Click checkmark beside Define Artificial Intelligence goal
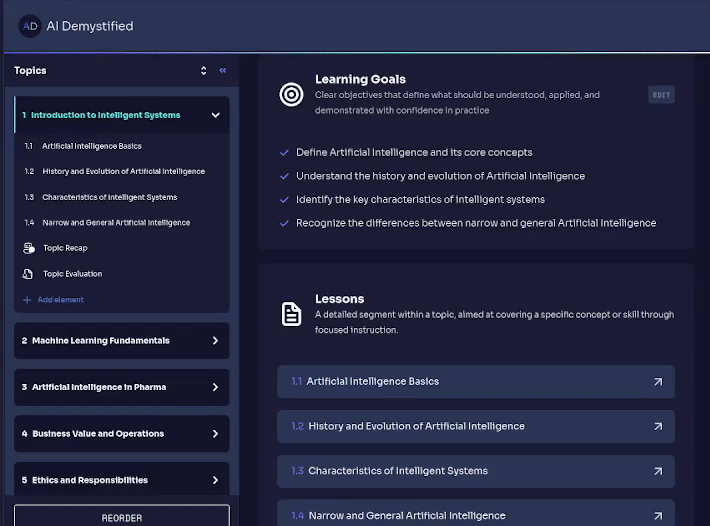This screenshot has height=526, width=710. click(285, 153)
